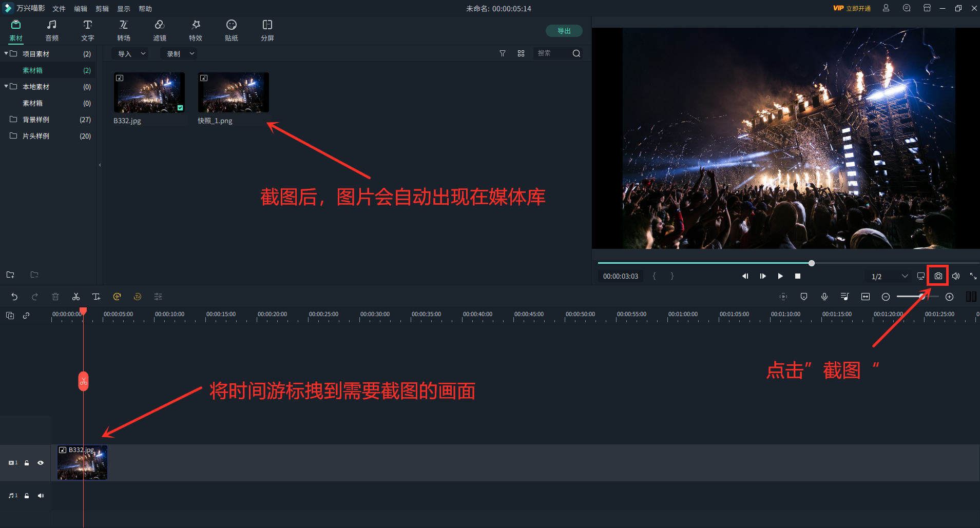This screenshot has height=528, width=980.
Task: Click the 导出 export button
Action: (564, 31)
